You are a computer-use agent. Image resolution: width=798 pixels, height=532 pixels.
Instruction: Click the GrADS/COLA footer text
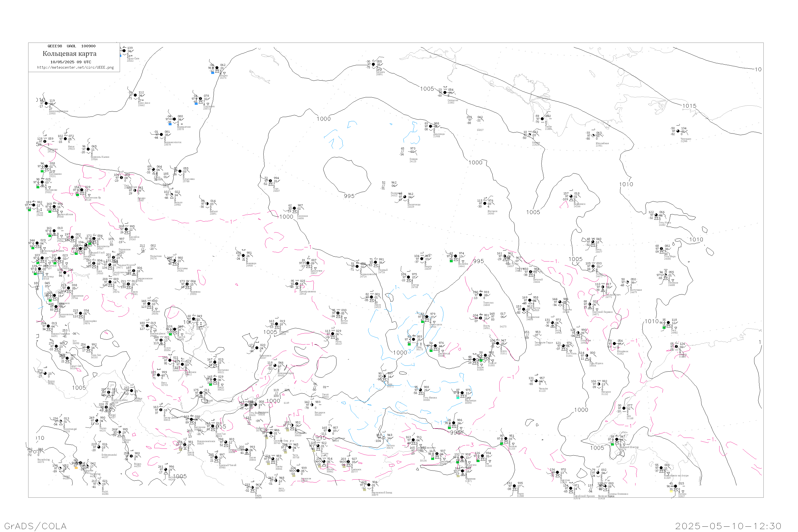[x=35, y=526]
